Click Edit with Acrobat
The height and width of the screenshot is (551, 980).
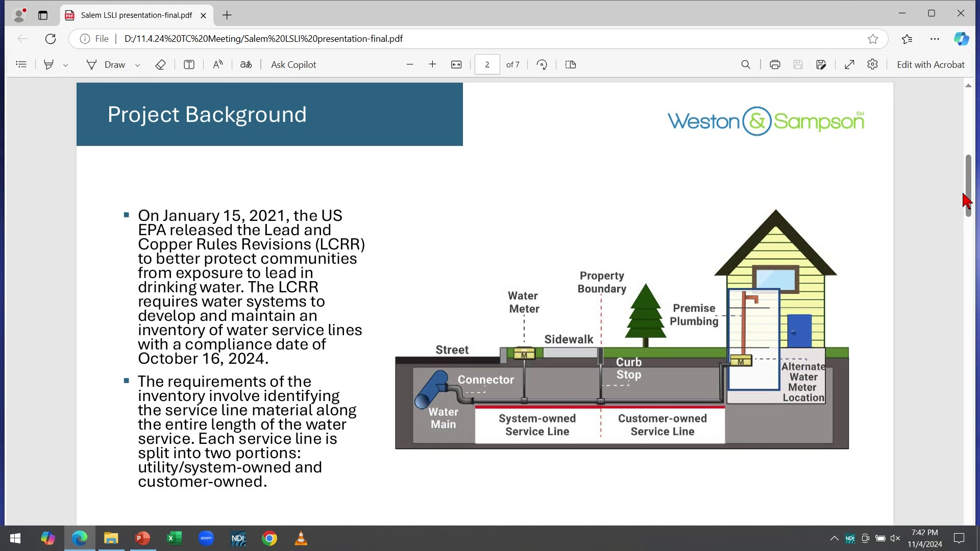930,65
